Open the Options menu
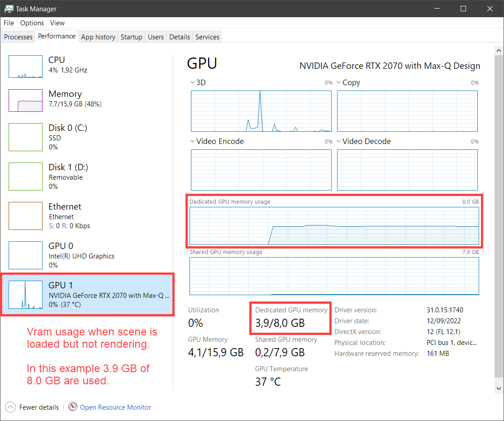Screen dimensions: 504x421 (32, 23)
